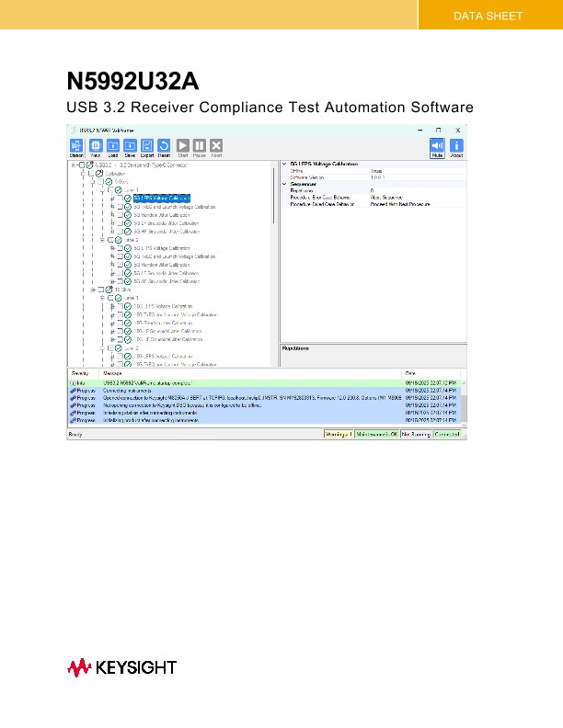This screenshot has height=728, width=563.
Task: Check the 5 Gb/s node checkbox
Action: 101,181
